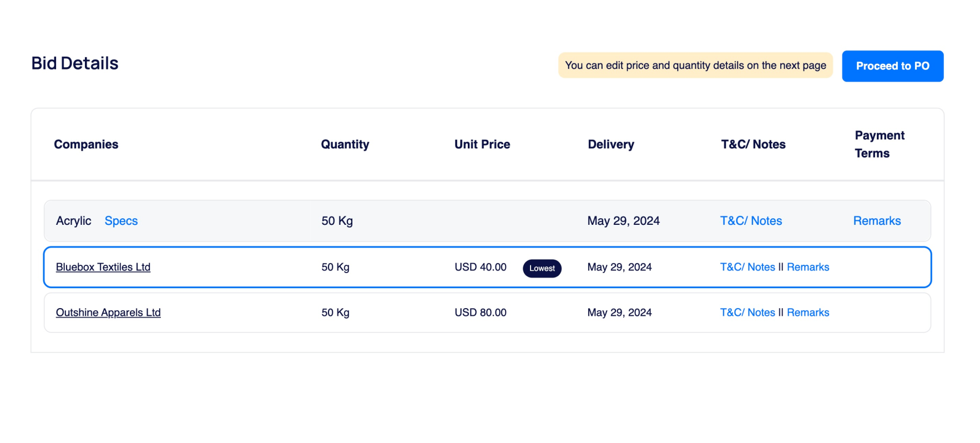Image resolution: width=980 pixels, height=443 pixels.
Task: Open T&C/ Notes in the Acrylic row
Action: tap(751, 221)
